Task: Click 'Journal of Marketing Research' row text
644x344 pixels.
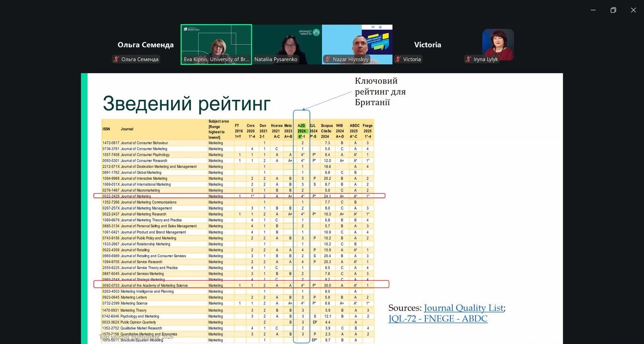Action: click(143, 214)
